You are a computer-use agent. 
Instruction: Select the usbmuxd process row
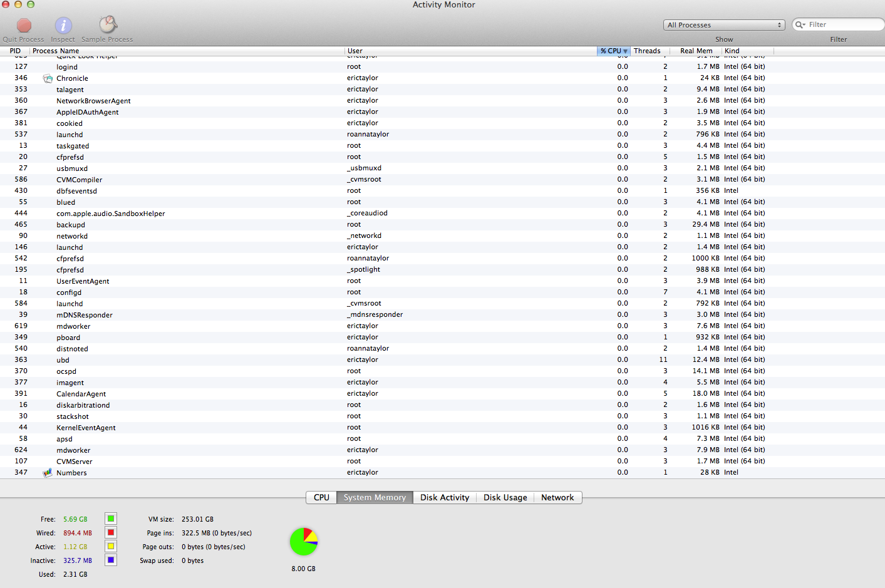[442, 168]
